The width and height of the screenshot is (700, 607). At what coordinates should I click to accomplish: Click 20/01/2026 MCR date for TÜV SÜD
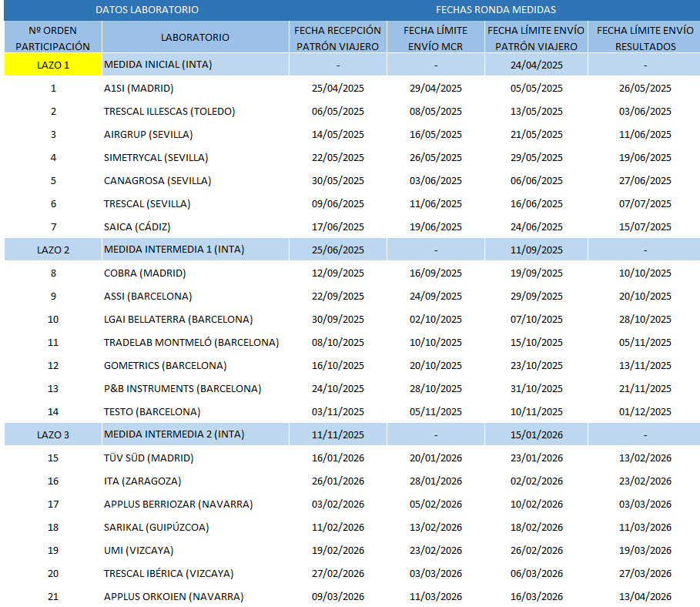(436, 458)
